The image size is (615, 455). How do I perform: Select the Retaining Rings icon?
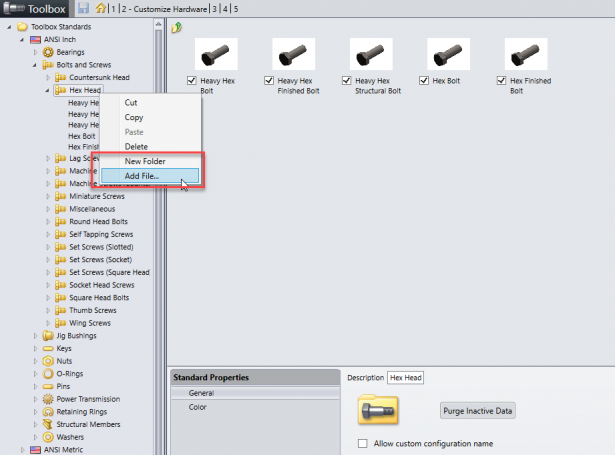48,412
